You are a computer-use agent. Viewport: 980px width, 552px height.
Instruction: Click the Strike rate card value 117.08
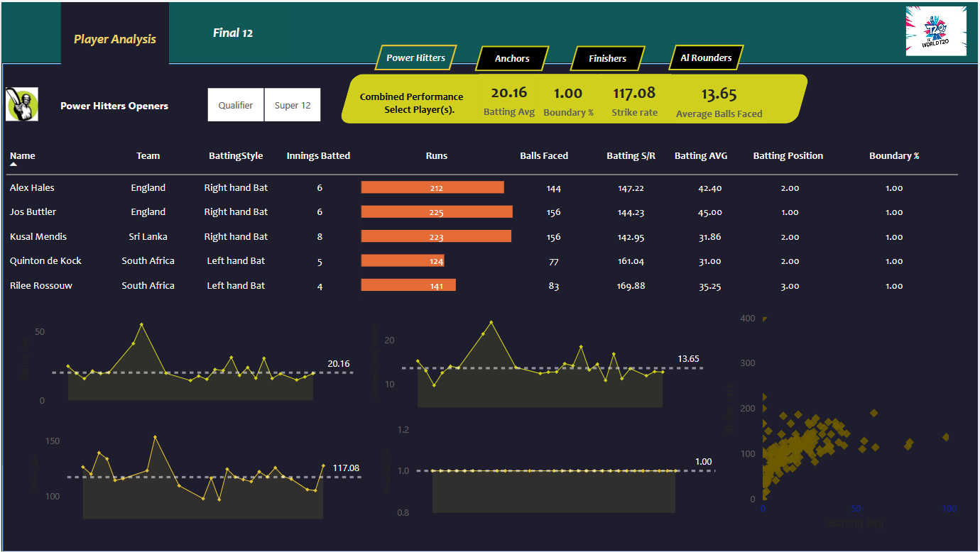[634, 93]
